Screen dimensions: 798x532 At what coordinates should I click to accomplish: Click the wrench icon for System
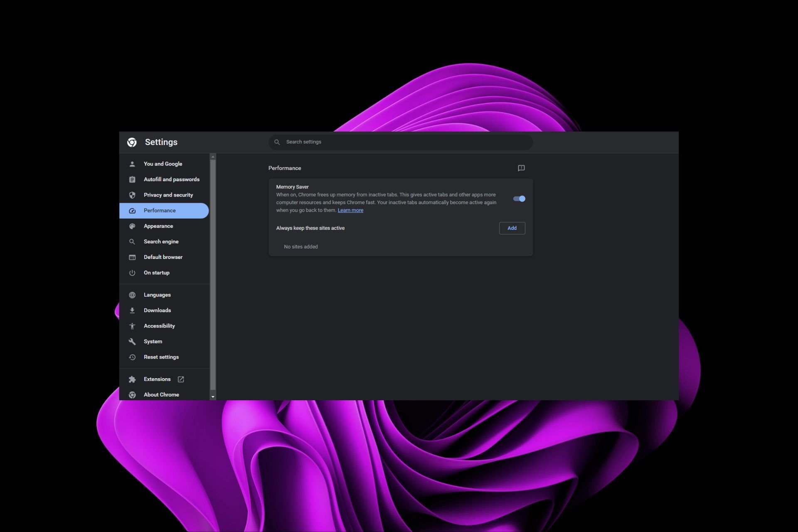pos(132,342)
